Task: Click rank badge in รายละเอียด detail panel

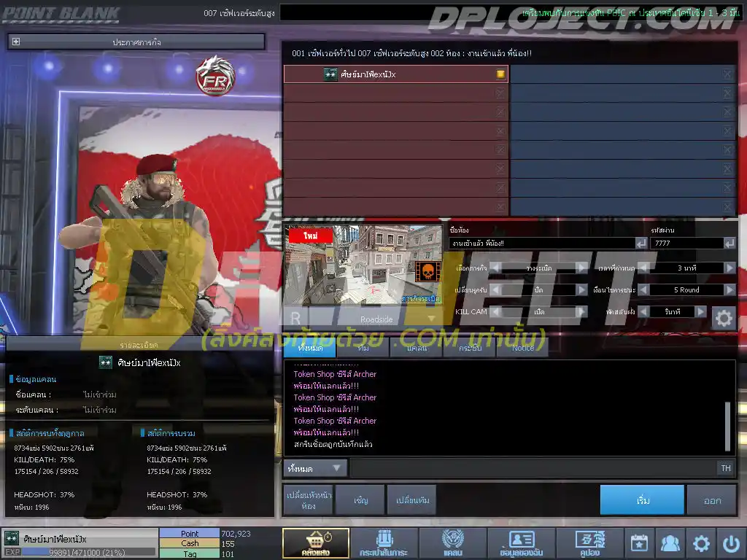Action: tap(105, 362)
